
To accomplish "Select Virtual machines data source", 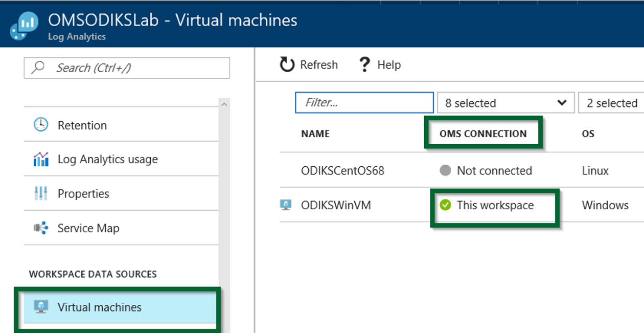I will (x=121, y=307).
